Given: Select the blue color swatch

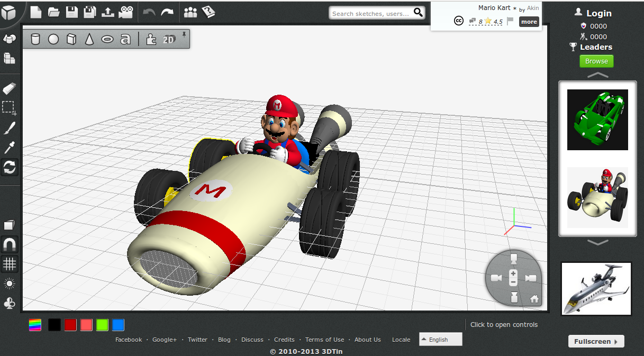Looking at the screenshot, I should click(118, 325).
